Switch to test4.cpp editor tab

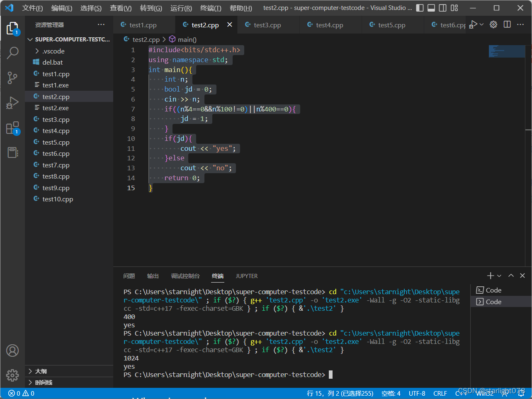click(330, 25)
